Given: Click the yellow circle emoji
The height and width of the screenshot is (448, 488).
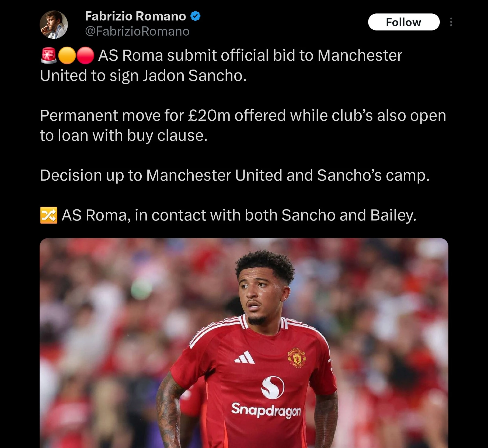Looking at the screenshot, I should point(67,55).
